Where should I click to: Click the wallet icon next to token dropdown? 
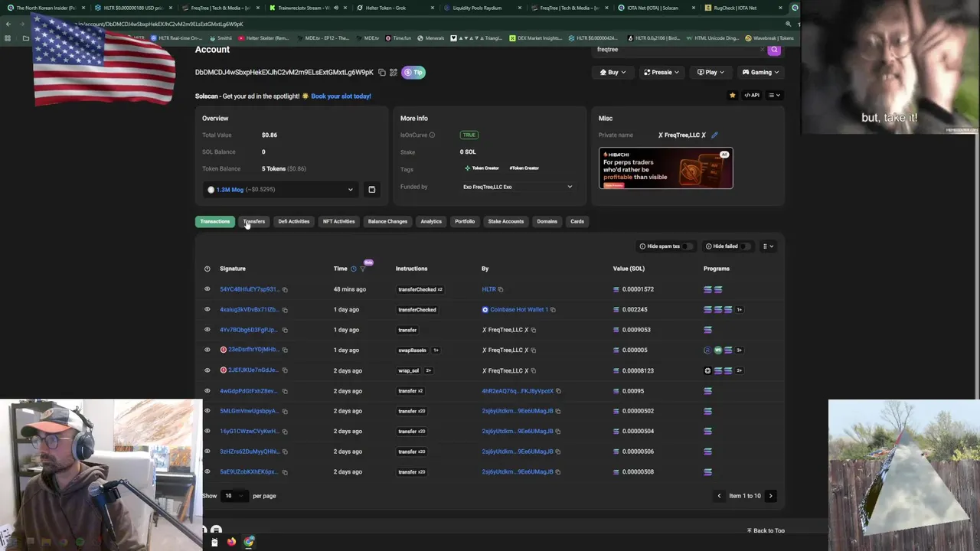pyautogui.click(x=371, y=190)
